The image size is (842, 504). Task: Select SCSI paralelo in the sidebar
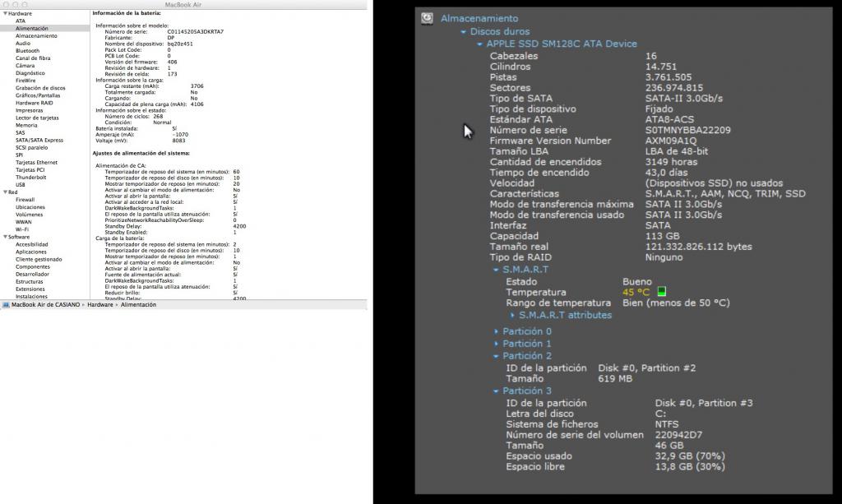click(x=32, y=148)
